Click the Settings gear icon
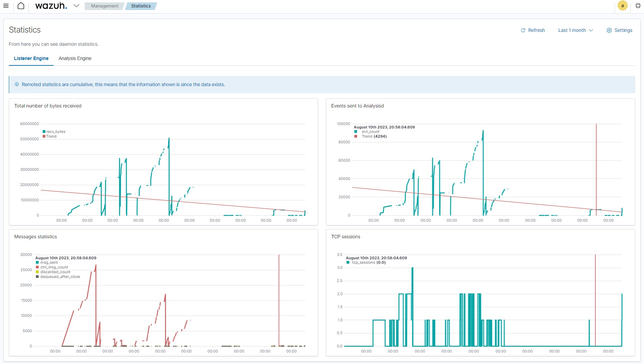644x364 pixels. tap(609, 30)
